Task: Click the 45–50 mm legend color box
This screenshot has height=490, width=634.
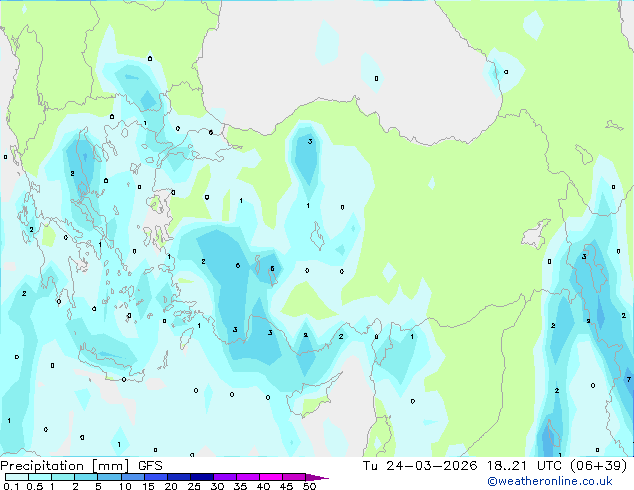Action: pyautogui.click(x=294, y=477)
